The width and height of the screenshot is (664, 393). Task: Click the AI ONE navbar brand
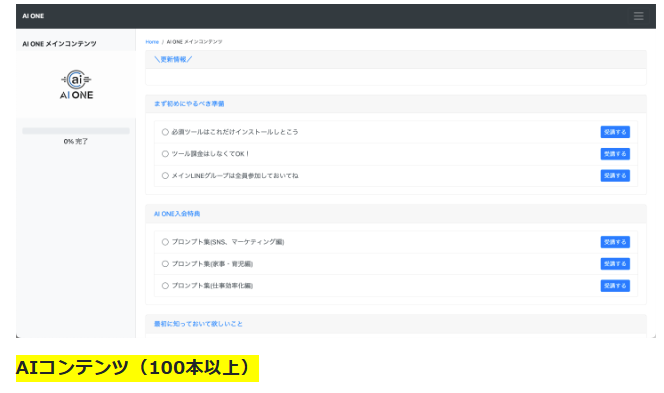(x=33, y=16)
